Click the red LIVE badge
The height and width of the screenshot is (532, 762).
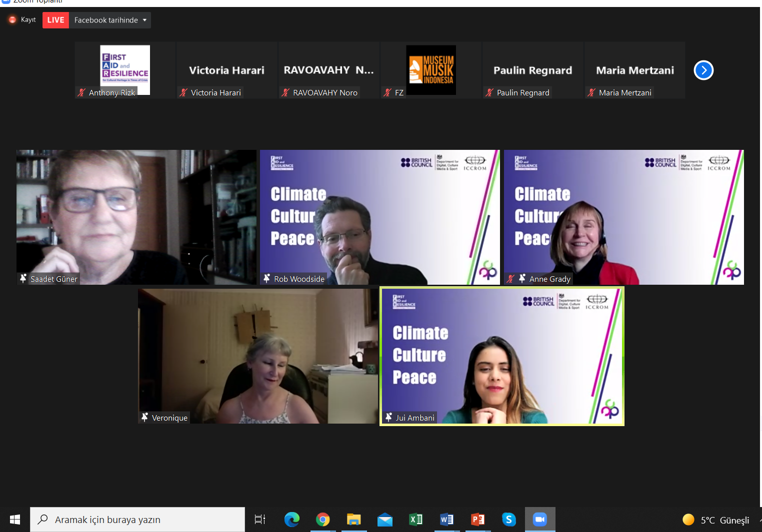[x=55, y=20]
